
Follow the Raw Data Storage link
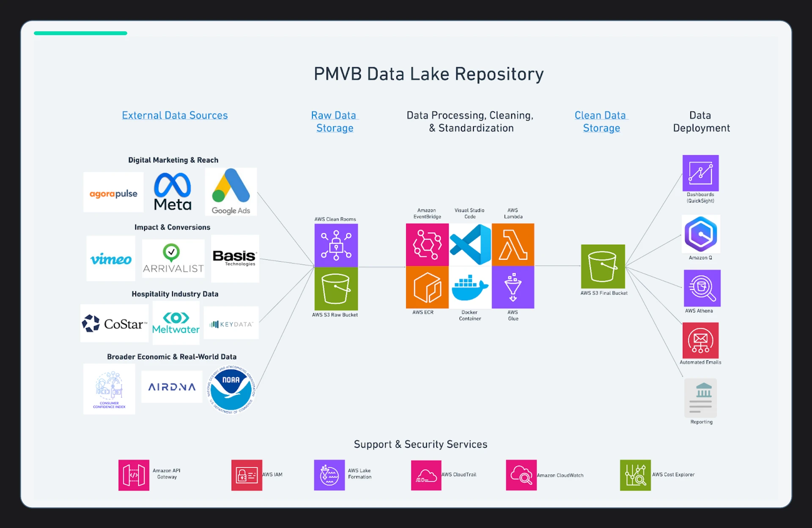(x=335, y=121)
